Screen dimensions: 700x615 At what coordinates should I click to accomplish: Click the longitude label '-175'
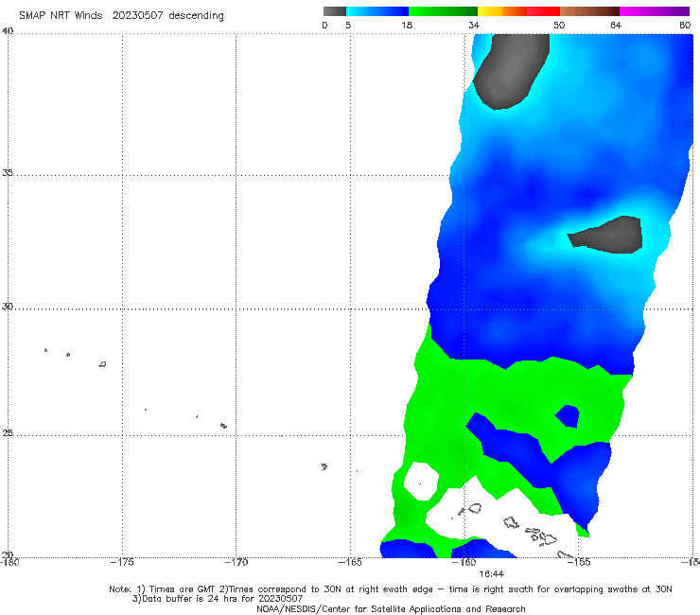122,562
